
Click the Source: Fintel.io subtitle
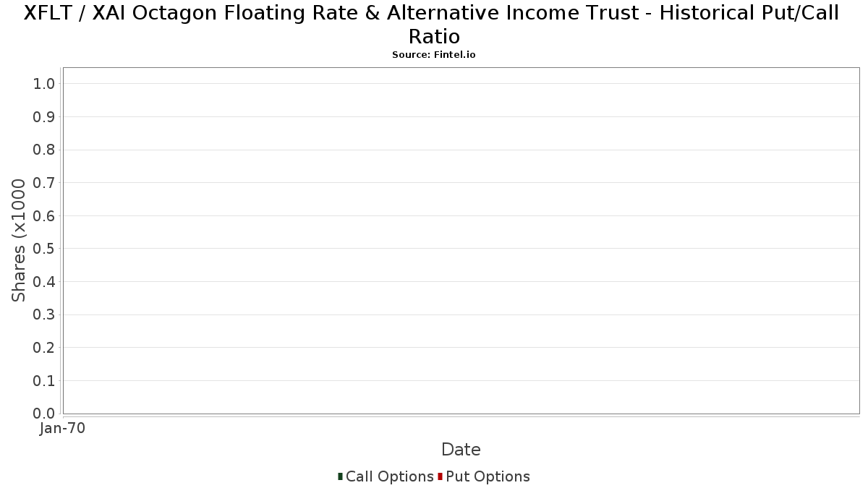click(434, 55)
